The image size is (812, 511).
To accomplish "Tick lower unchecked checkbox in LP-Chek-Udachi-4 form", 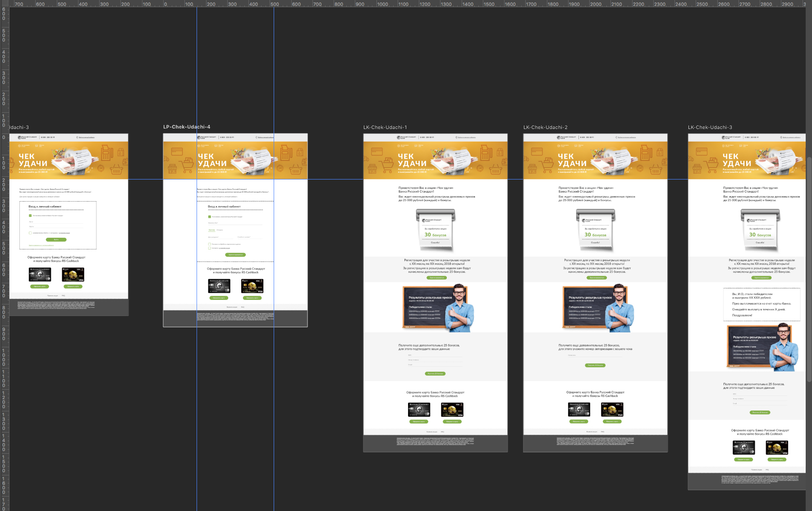I will click(x=210, y=248).
